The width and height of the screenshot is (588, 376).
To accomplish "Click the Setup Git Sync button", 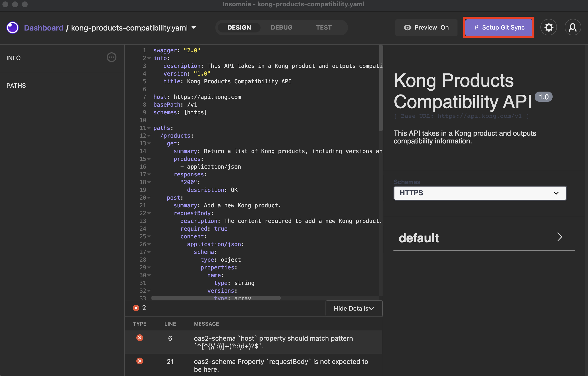I will (x=499, y=27).
